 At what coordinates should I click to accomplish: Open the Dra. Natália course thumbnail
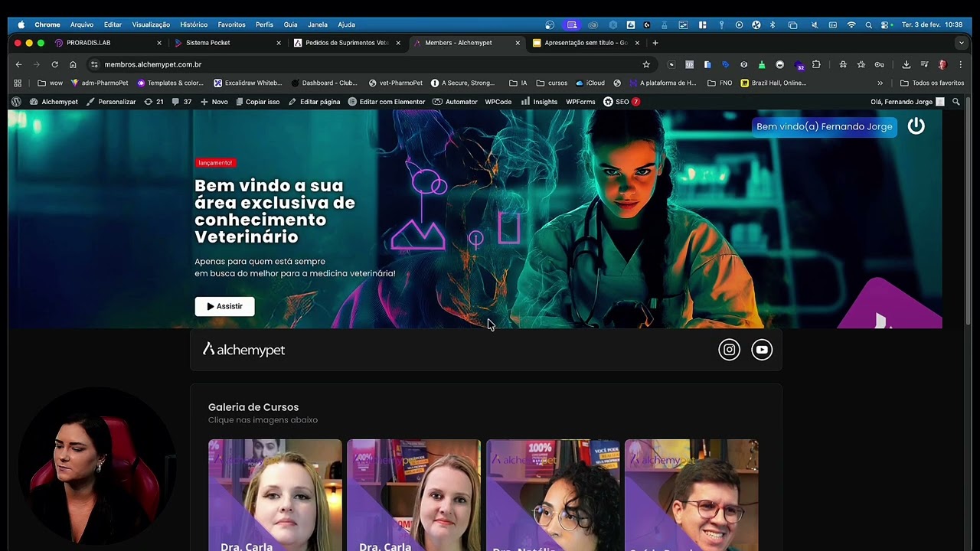[x=553, y=495]
